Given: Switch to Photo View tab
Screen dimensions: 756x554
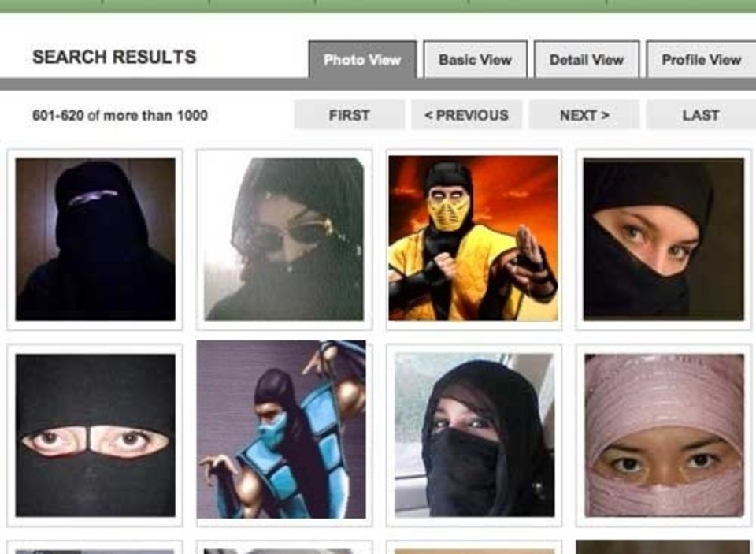Looking at the screenshot, I should [x=362, y=60].
